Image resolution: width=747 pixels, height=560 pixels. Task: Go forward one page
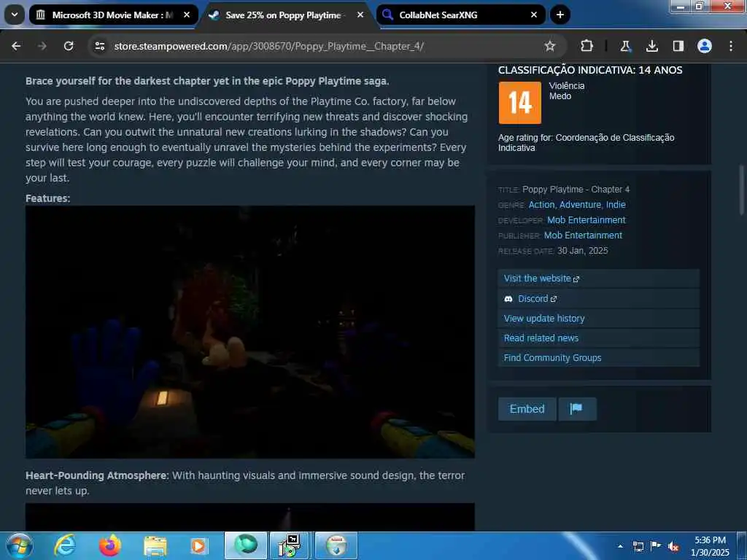(x=42, y=46)
